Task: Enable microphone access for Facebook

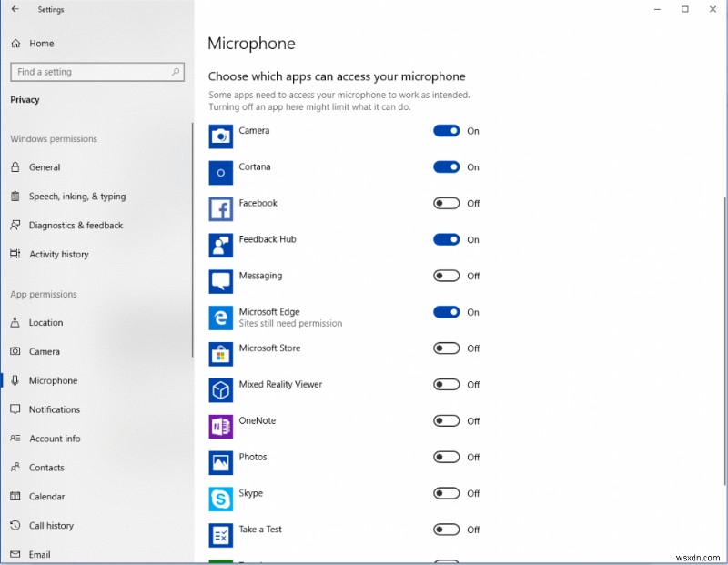Action: [x=446, y=204]
